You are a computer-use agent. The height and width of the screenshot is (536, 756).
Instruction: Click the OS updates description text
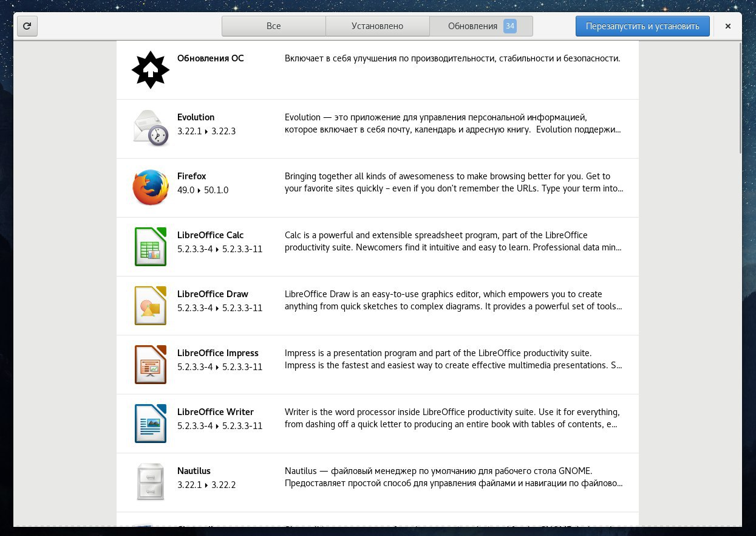point(452,58)
